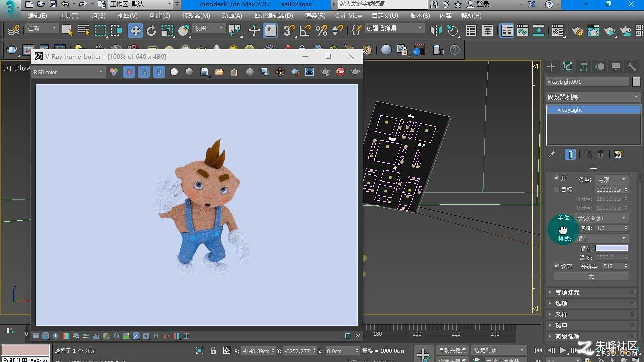Open the 模式 mode dropdown
The width and height of the screenshot is (644, 362).
pyautogui.click(x=602, y=239)
